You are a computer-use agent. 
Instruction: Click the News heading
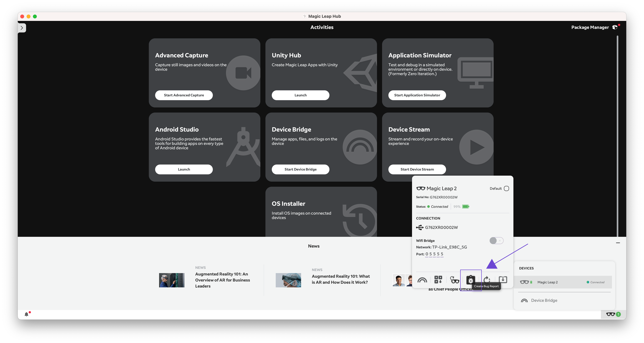pos(314,246)
